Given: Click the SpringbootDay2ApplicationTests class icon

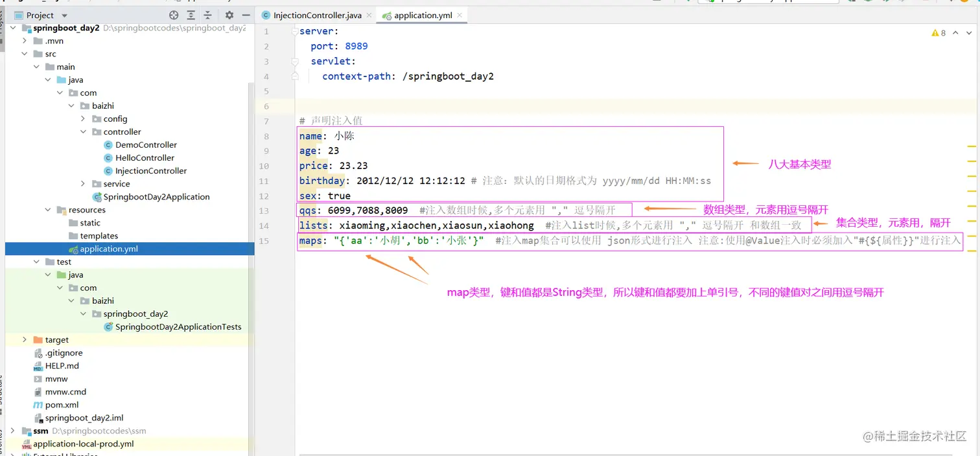Looking at the screenshot, I should (108, 326).
